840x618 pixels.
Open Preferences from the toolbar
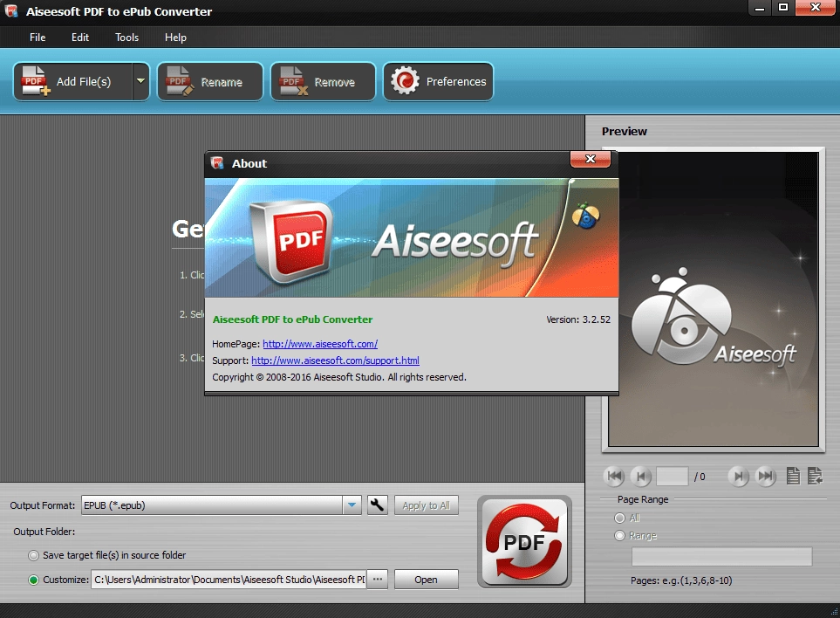click(438, 81)
